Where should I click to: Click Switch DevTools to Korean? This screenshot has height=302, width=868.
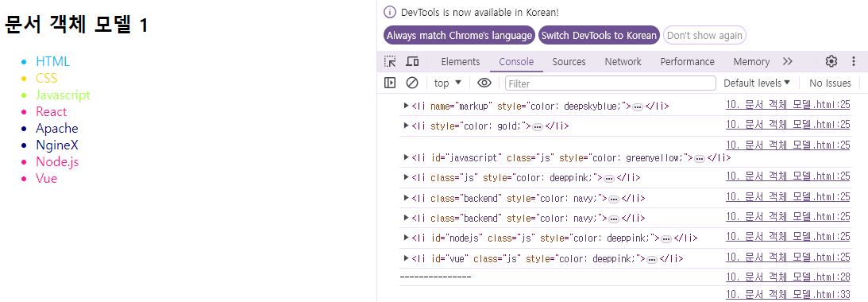599,35
